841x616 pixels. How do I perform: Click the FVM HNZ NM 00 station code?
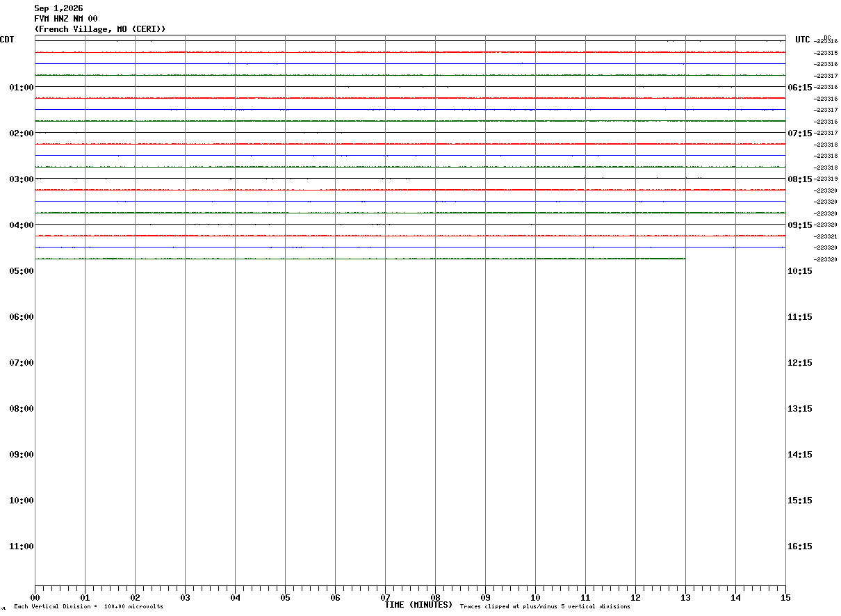[66, 19]
